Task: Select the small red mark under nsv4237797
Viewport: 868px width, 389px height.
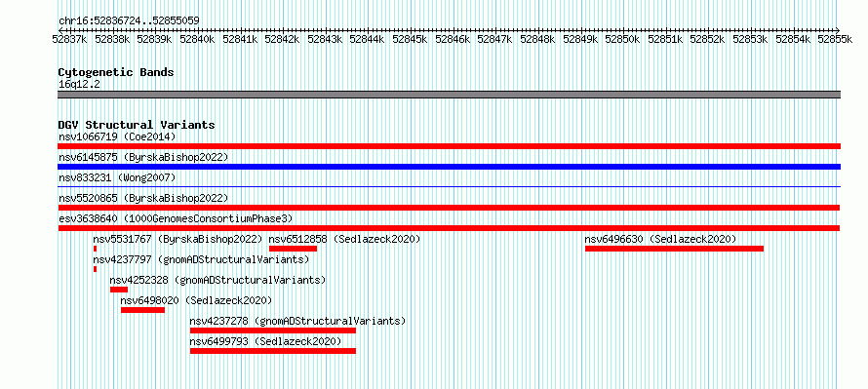Action: (x=95, y=269)
